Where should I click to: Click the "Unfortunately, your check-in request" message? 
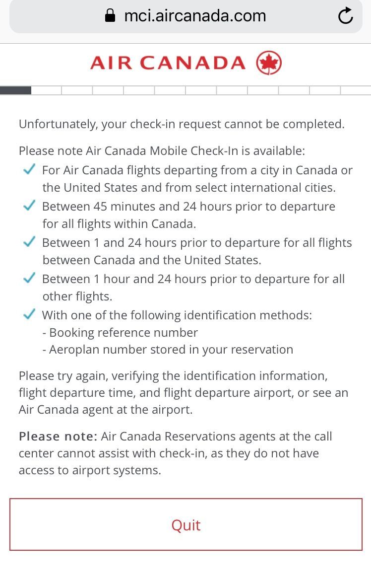182,124
